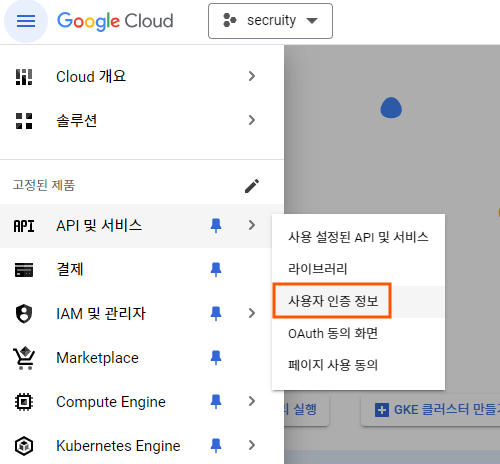Click the IAM shield icon
The image size is (500, 464).
(x=24, y=314)
